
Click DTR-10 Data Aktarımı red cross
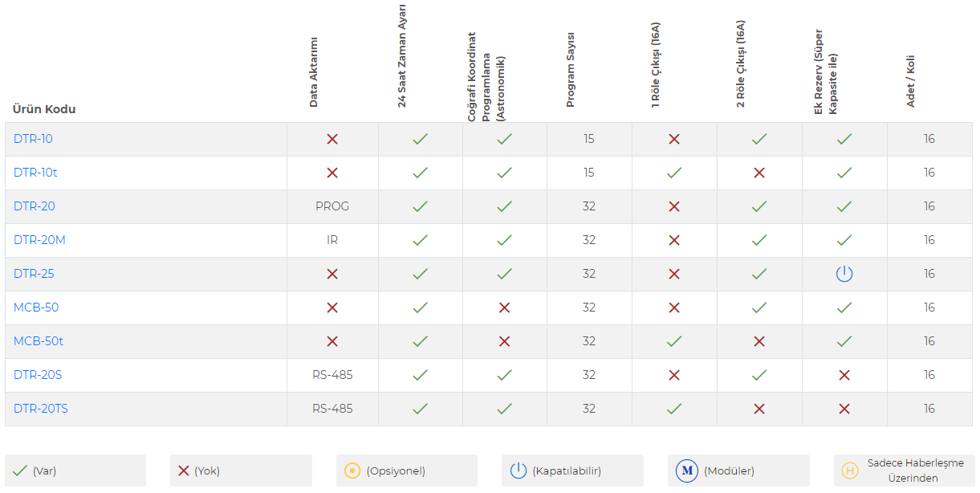pos(332,139)
